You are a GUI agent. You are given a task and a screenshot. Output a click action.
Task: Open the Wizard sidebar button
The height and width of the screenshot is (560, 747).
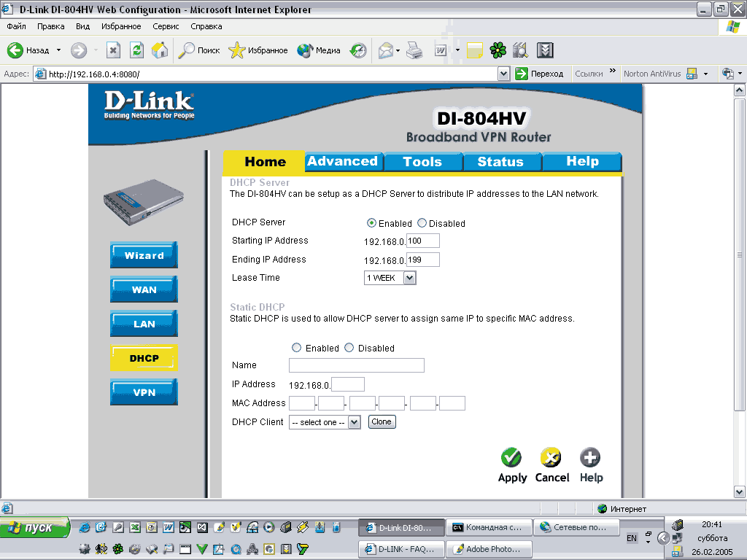(144, 255)
